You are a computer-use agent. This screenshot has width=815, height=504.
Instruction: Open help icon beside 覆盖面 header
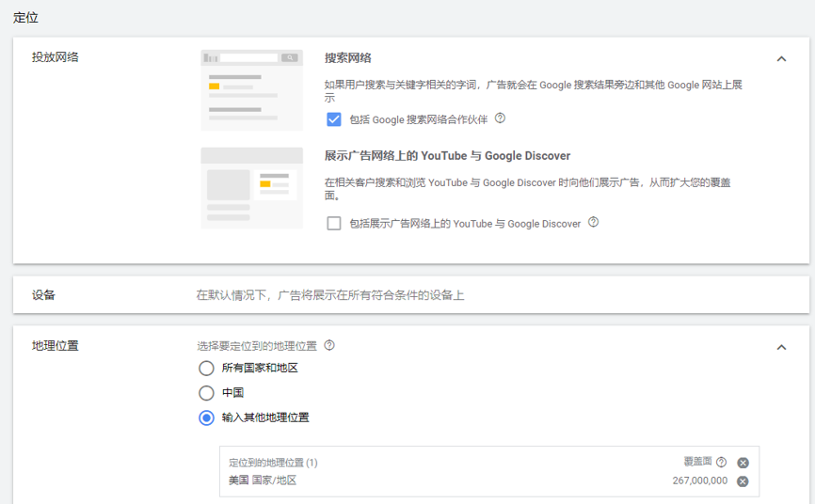tap(722, 462)
